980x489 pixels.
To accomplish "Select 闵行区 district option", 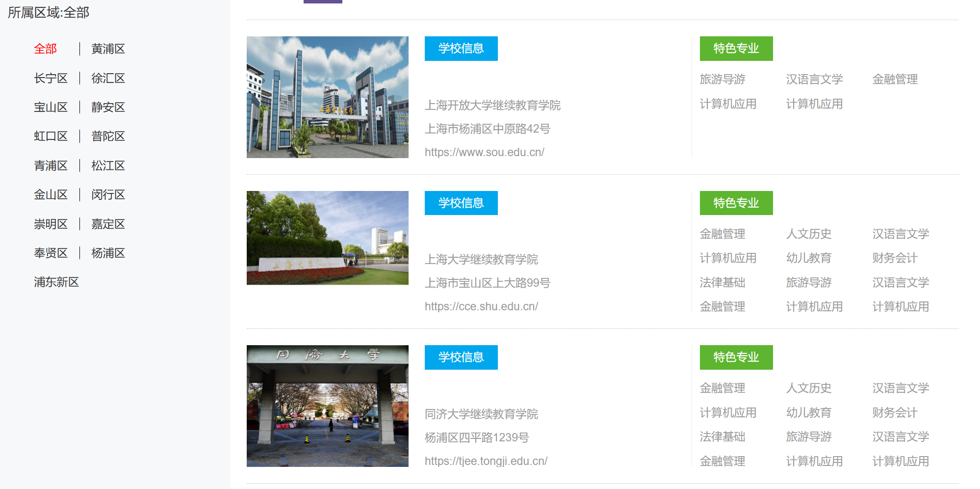I will (x=108, y=195).
